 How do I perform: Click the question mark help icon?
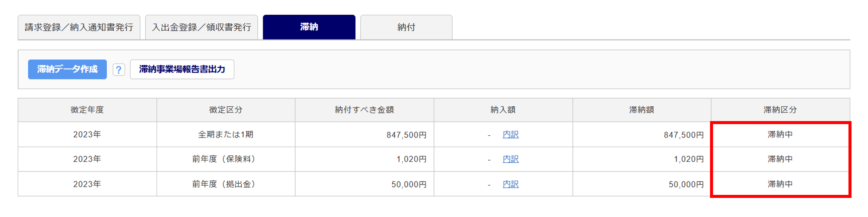click(118, 69)
